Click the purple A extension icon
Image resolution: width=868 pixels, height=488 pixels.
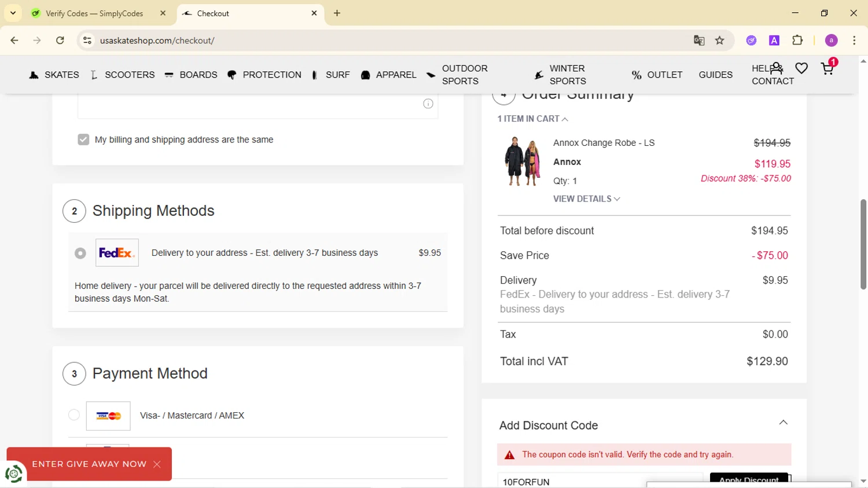(774, 41)
